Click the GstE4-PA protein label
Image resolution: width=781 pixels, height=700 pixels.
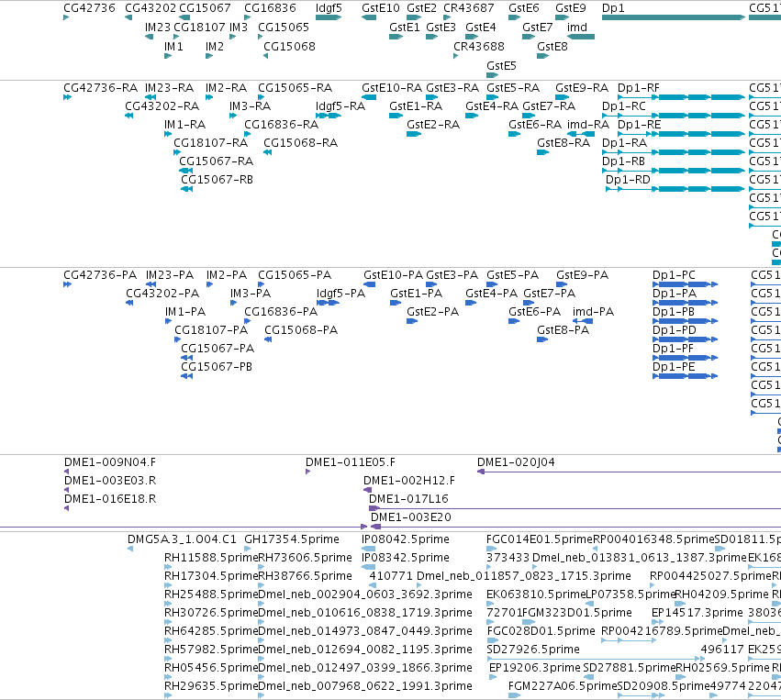coord(492,294)
